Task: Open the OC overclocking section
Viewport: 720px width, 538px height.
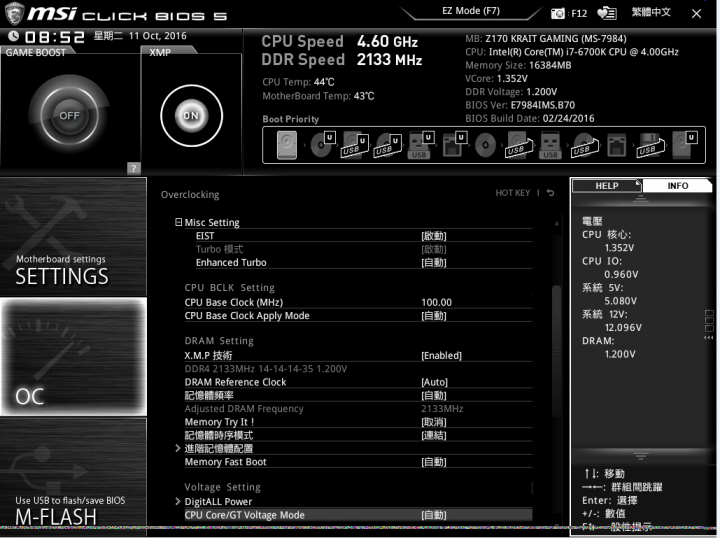Action: tap(73, 357)
